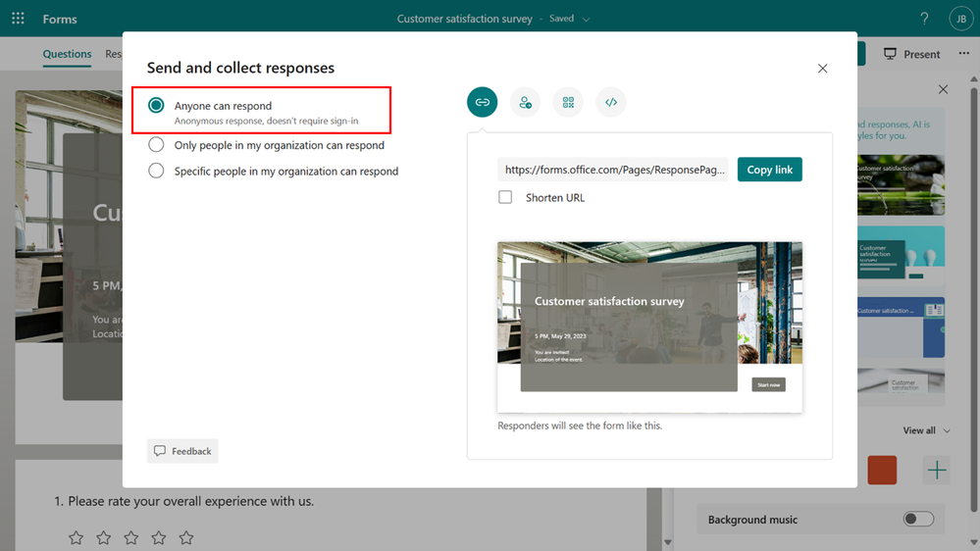Click the Copy link button
The width and height of the screenshot is (980, 551).
point(769,170)
